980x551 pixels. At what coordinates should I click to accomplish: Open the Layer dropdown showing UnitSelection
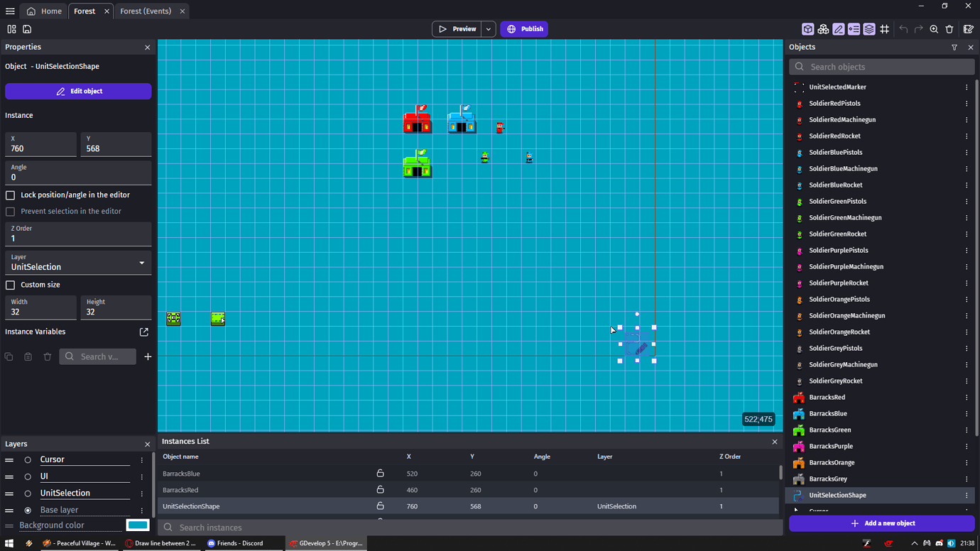click(78, 263)
